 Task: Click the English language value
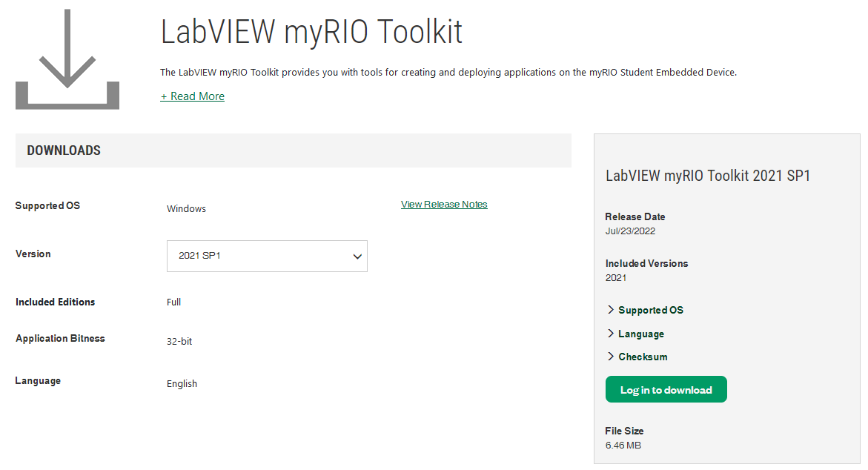(x=182, y=384)
